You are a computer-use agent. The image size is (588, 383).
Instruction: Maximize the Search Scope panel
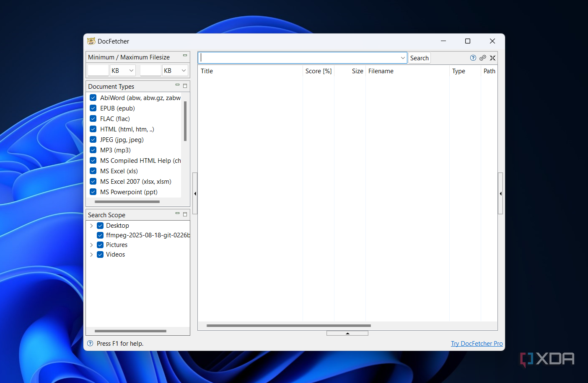pyautogui.click(x=185, y=214)
